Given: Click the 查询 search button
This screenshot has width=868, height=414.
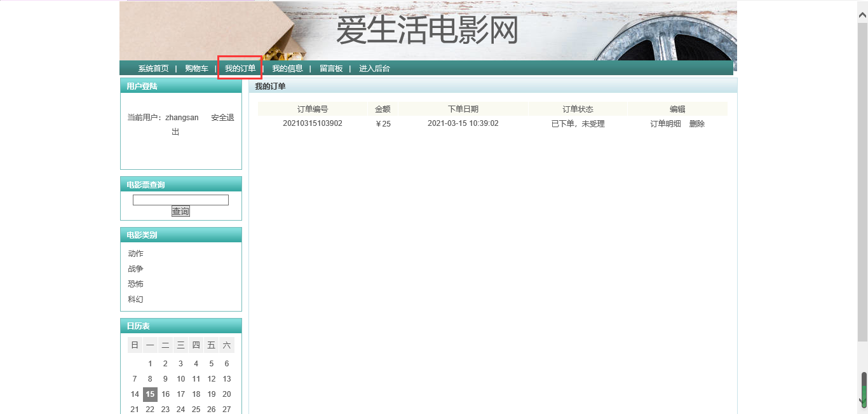Looking at the screenshot, I should point(180,211).
